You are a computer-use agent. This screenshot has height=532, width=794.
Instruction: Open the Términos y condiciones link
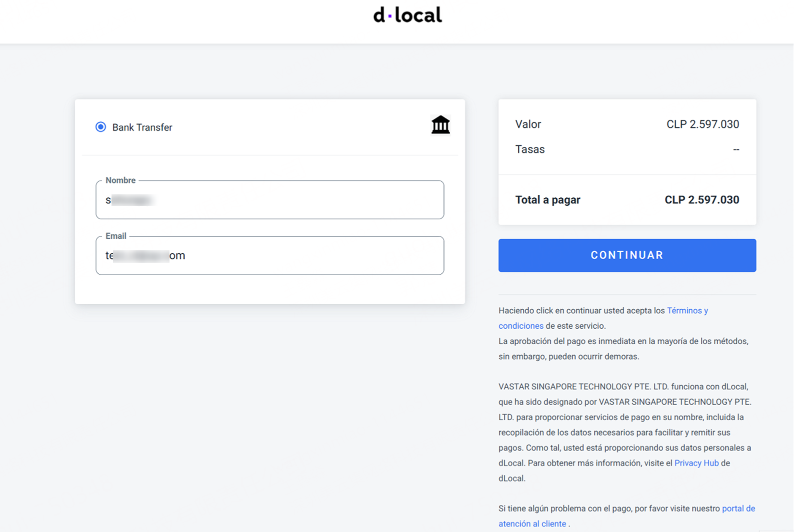pyautogui.click(x=687, y=311)
